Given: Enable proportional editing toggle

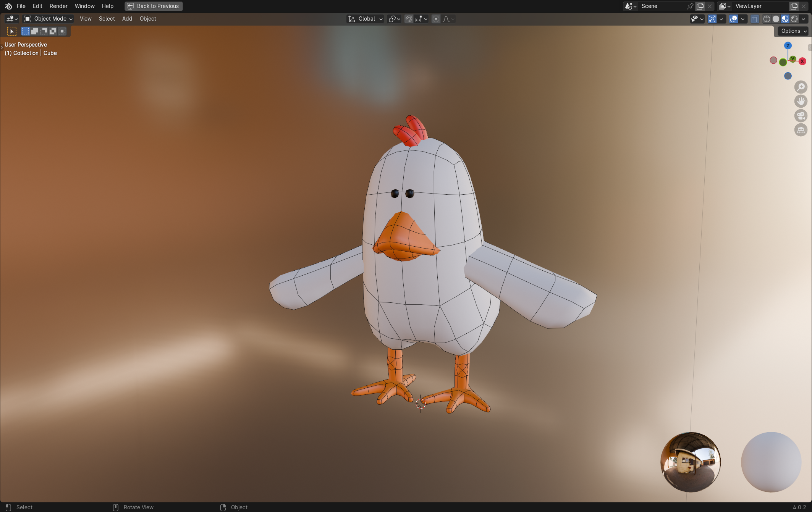Looking at the screenshot, I should click(x=436, y=19).
